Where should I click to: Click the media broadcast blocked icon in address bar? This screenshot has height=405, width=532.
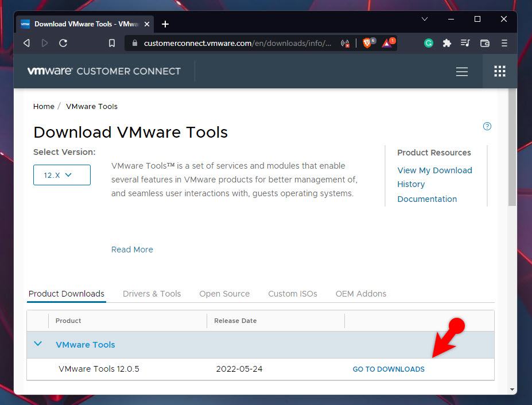pos(345,43)
